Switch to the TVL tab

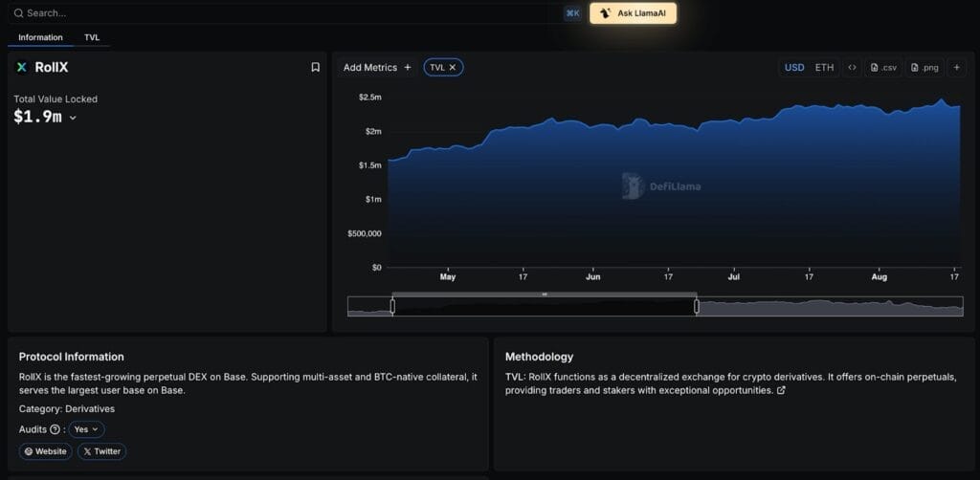click(92, 37)
